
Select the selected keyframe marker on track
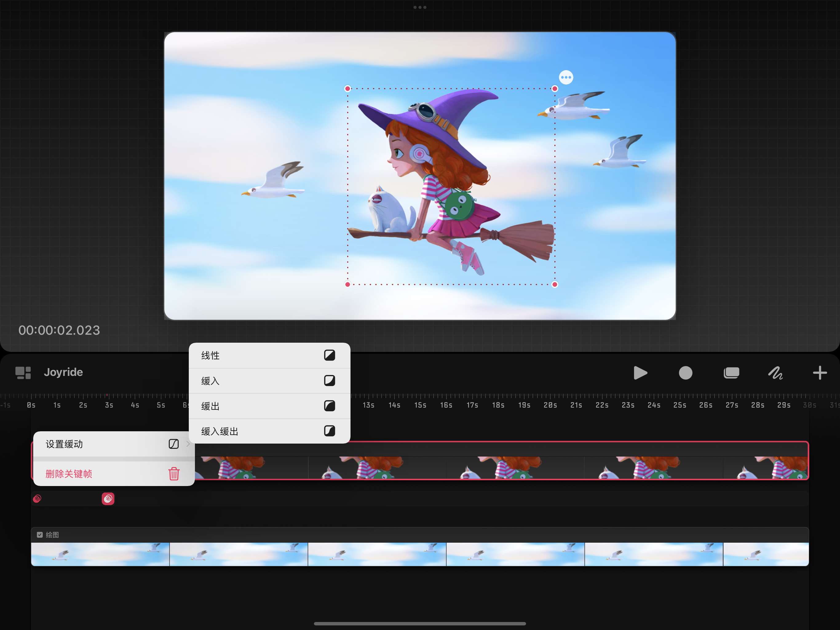pyautogui.click(x=108, y=499)
